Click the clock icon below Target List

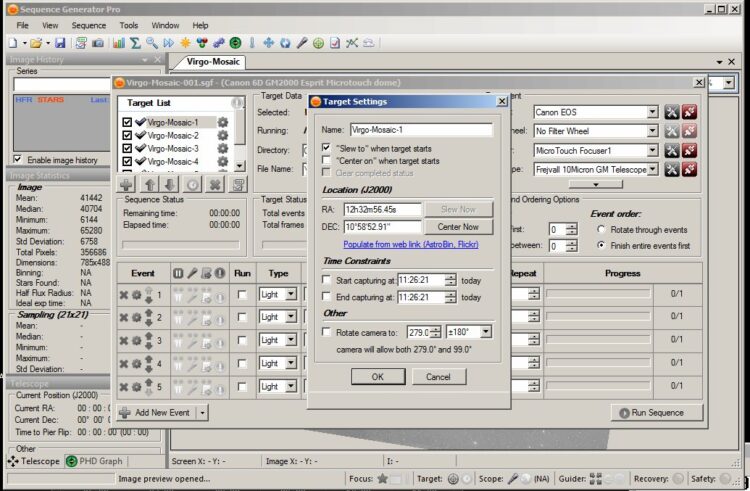click(193, 184)
